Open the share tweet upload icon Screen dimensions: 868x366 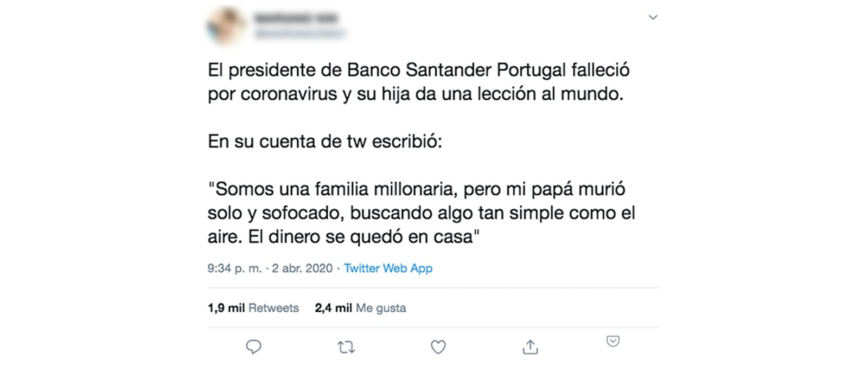[x=530, y=347]
